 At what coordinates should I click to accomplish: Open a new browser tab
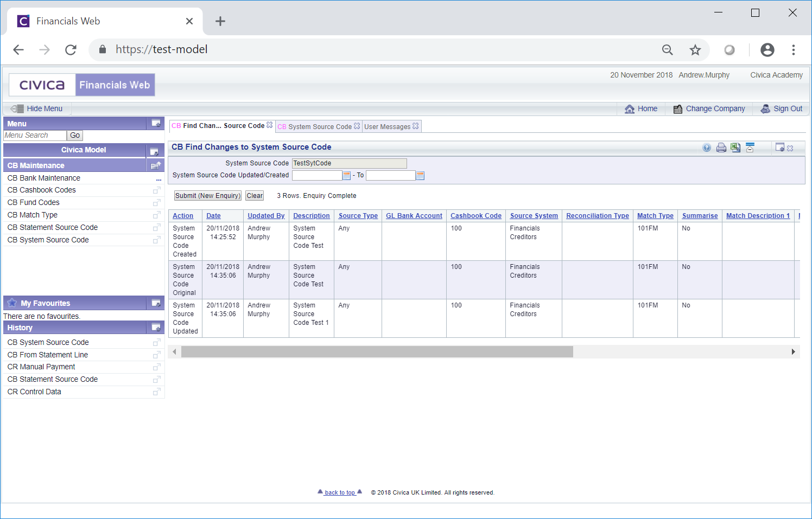(x=220, y=21)
